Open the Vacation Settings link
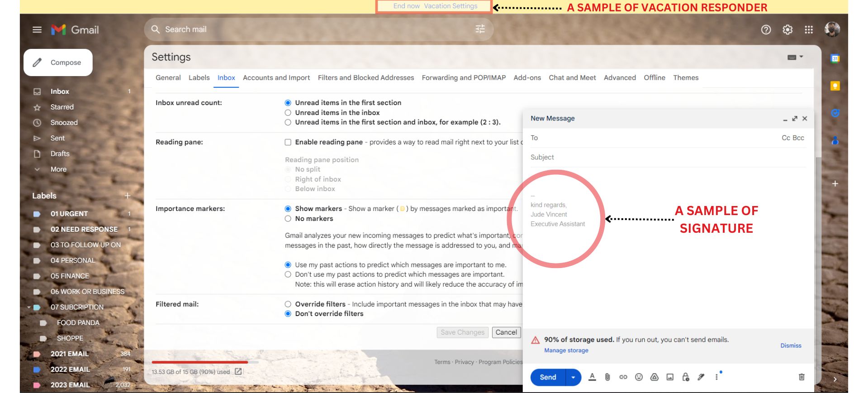The width and height of the screenshot is (868, 393). [x=451, y=6]
